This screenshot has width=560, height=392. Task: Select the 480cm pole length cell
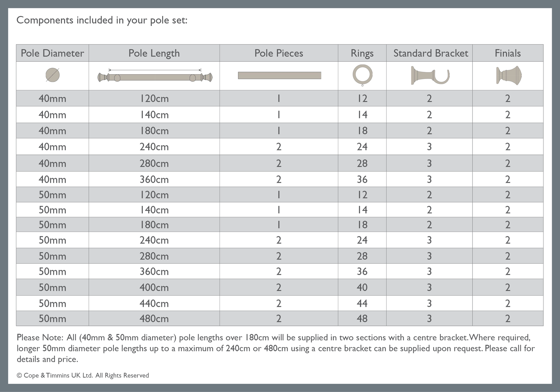coord(154,319)
